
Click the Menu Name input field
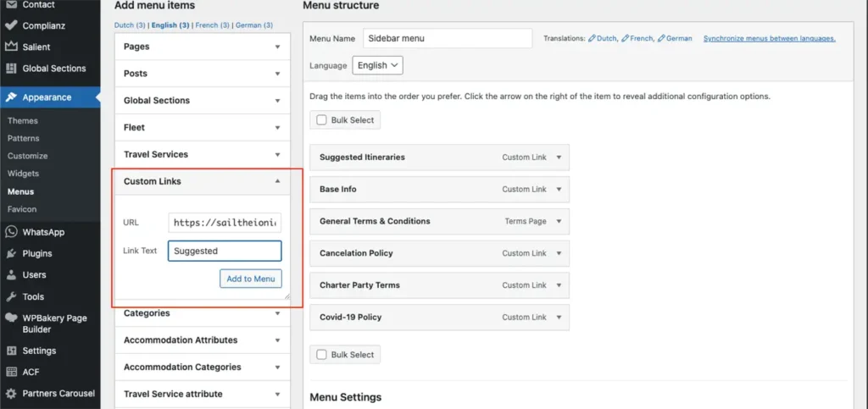click(x=448, y=39)
